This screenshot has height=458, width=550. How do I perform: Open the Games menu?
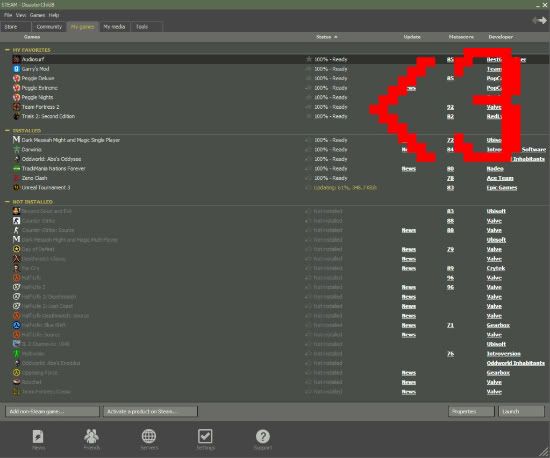coord(37,15)
